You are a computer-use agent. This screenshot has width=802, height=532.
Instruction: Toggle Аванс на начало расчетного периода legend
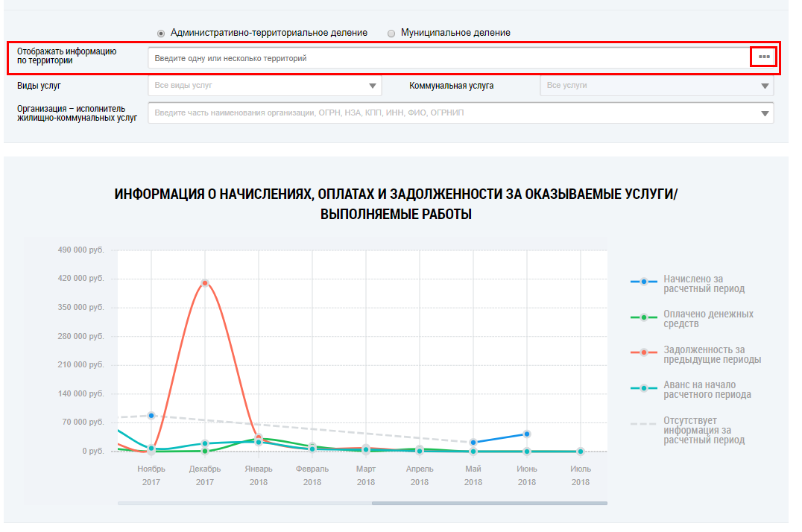point(707,390)
